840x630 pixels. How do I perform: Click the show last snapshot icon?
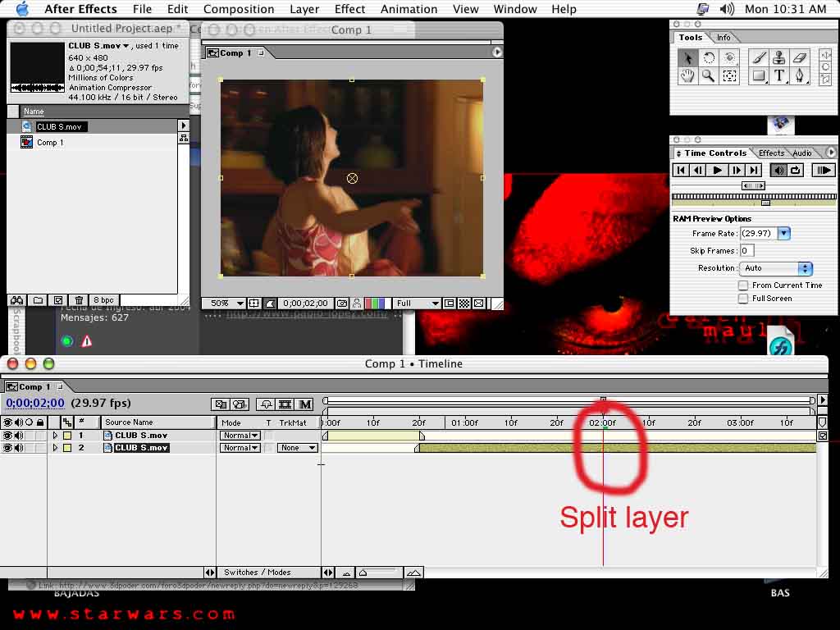(357, 304)
